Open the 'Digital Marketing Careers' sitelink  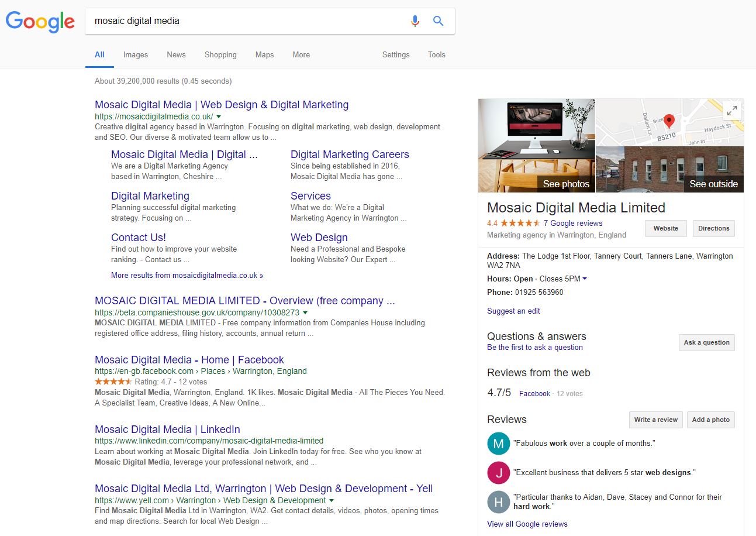click(x=350, y=154)
